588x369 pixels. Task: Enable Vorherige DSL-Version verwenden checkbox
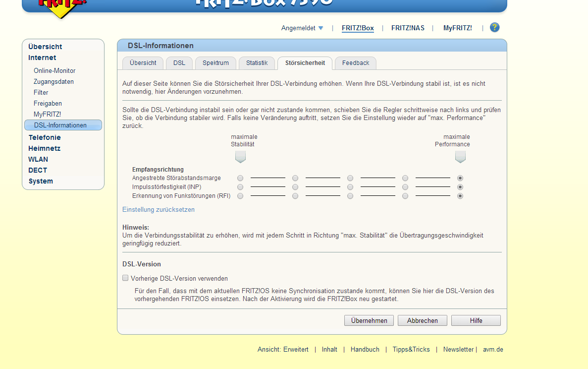tap(125, 278)
